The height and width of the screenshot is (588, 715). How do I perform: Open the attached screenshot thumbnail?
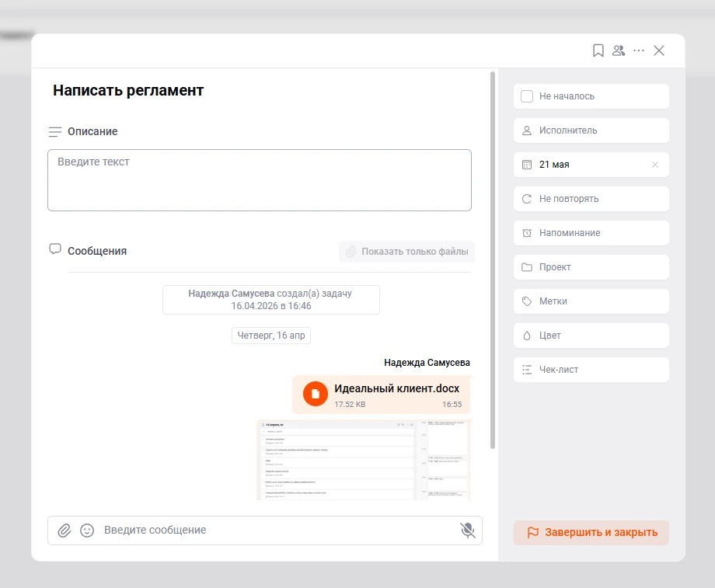click(x=364, y=459)
